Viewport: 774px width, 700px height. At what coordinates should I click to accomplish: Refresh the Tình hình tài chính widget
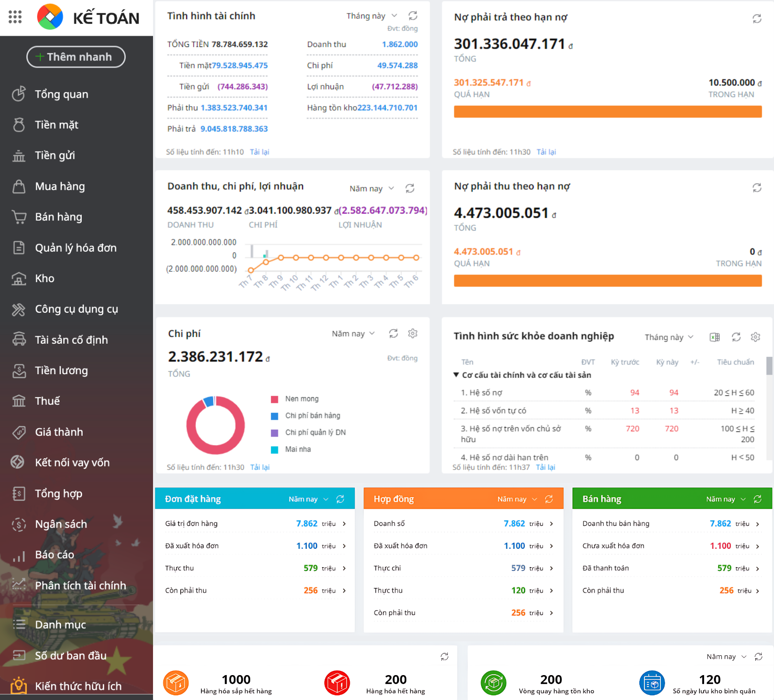(413, 16)
